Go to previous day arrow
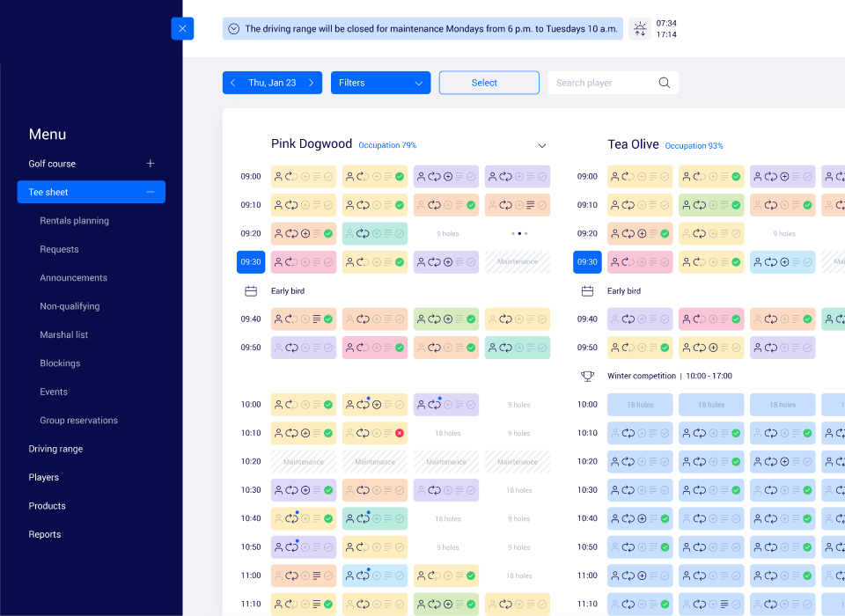Screen dimensions: 845x616 [233, 83]
